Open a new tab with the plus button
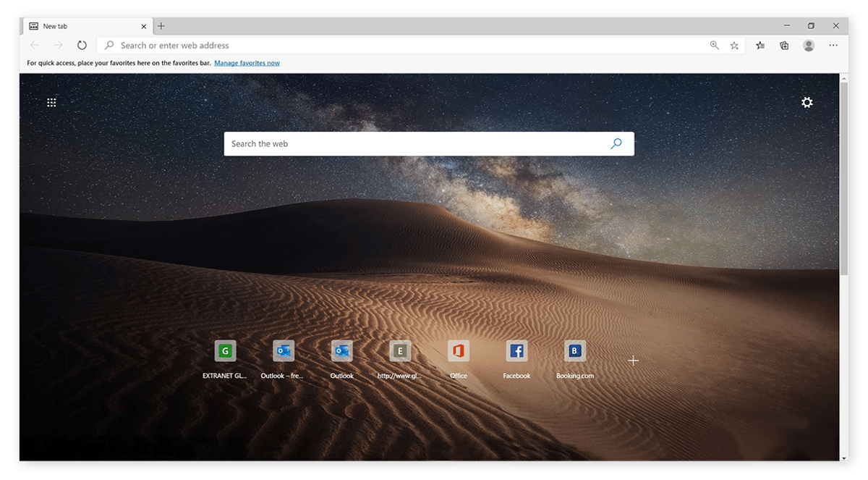The image size is (868, 480). (x=161, y=25)
